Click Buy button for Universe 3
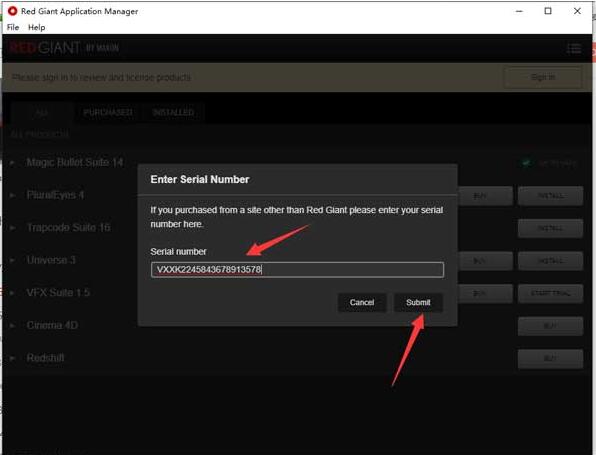 [x=485, y=261]
